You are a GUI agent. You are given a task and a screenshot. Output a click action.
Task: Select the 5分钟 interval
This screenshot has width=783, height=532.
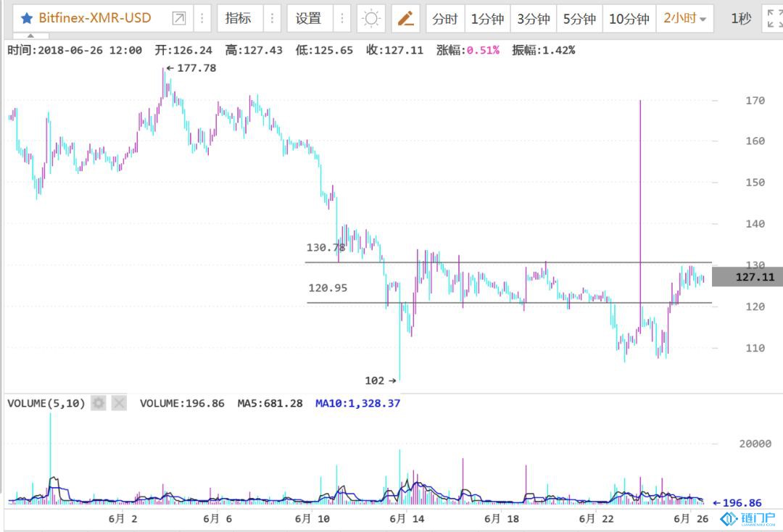click(579, 18)
